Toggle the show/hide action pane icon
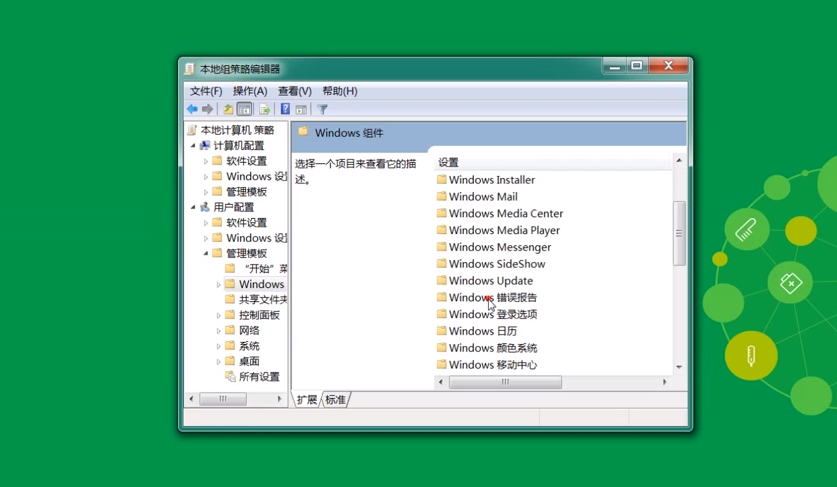The width and height of the screenshot is (837, 487). pyautogui.click(x=301, y=109)
